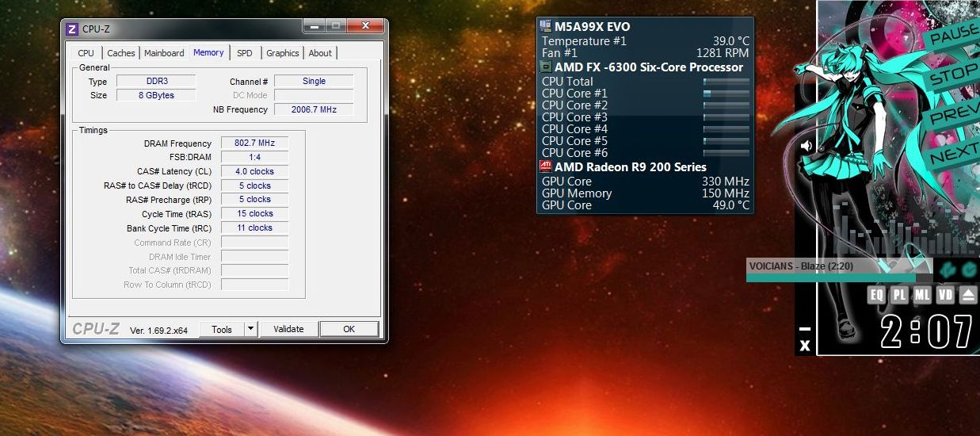Click the 2:07 elapsed time display
Screen dimensions: 980x436
[x=926, y=331]
